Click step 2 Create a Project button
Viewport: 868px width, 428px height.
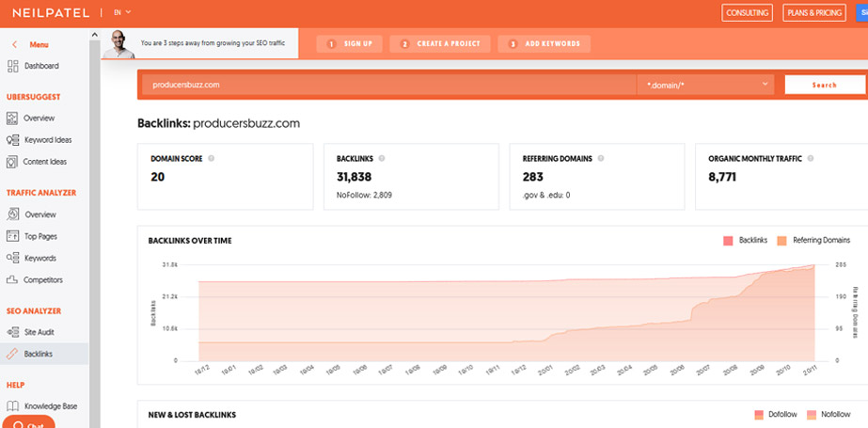pyautogui.click(x=439, y=44)
